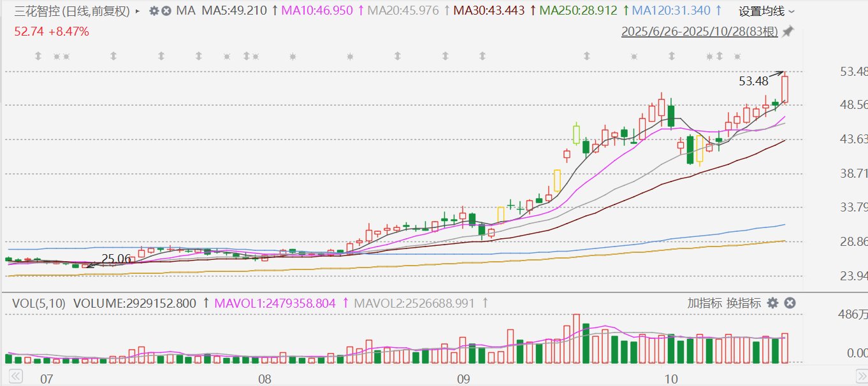Select the MA5 value label
Screen dimensions: 868x386
tap(233, 11)
